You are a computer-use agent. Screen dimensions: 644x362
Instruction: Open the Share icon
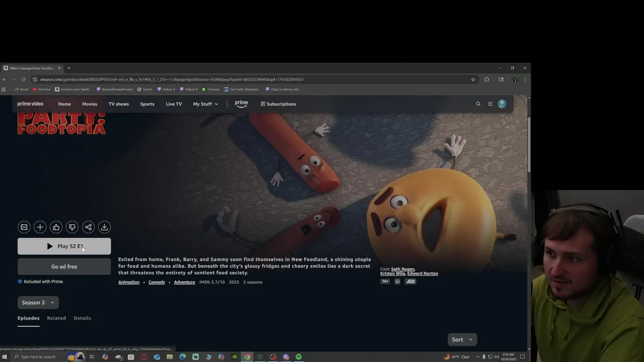(x=88, y=227)
